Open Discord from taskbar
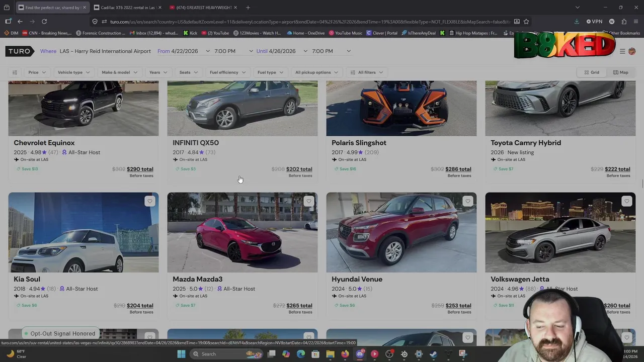The width and height of the screenshot is (644, 362). (360, 354)
